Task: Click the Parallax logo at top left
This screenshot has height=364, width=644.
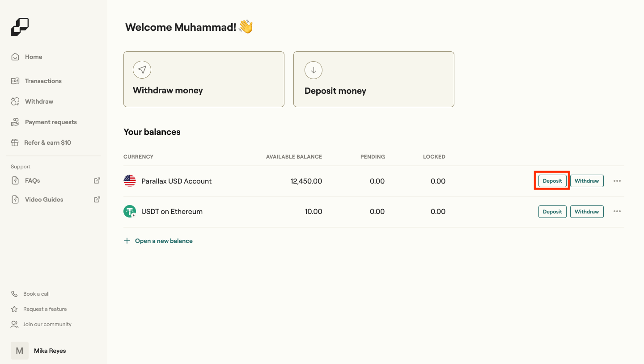Action: tap(20, 27)
